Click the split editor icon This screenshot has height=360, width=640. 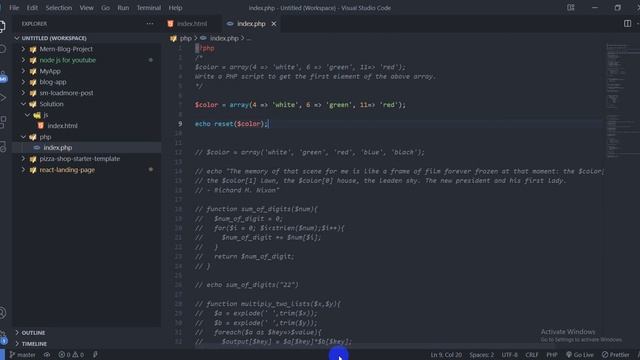click(627, 24)
